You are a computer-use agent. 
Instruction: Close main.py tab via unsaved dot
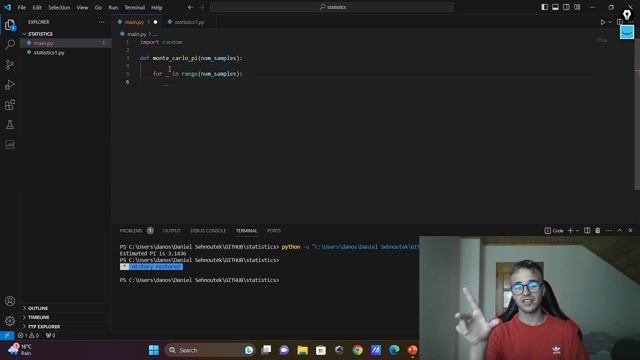[156, 22]
